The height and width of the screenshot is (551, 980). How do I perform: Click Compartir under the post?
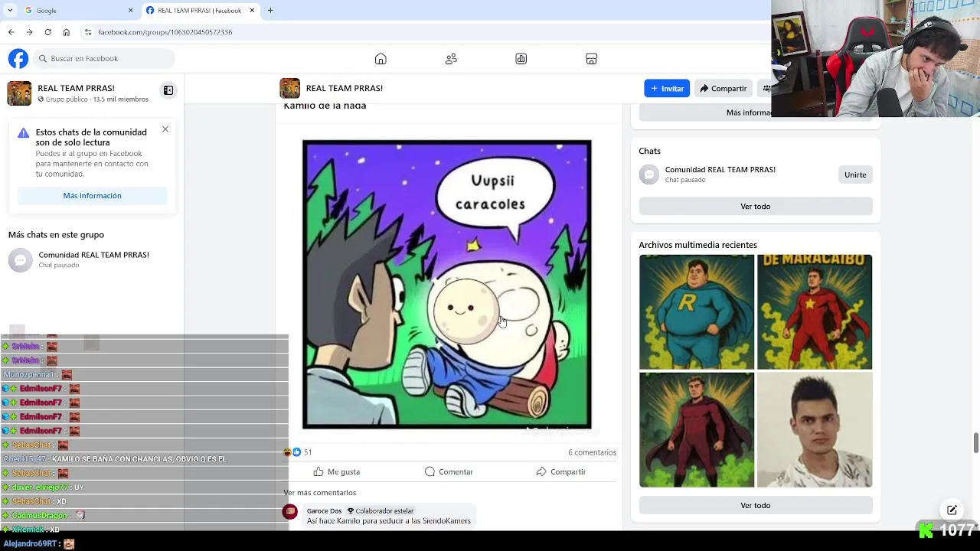coord(560,472)
